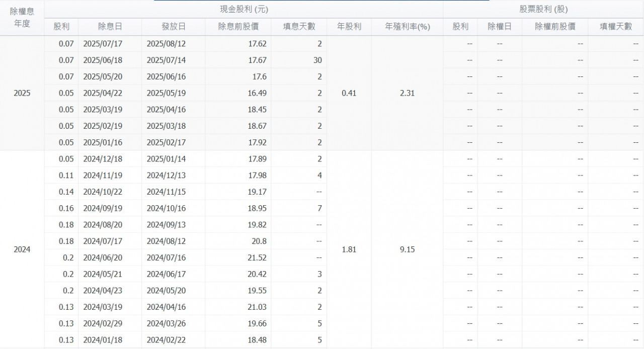Click the dividend amount 0.11
Image resolution: width=644 pixels, height=349 pixels.
pyautogui.click(x=66, y=176)
